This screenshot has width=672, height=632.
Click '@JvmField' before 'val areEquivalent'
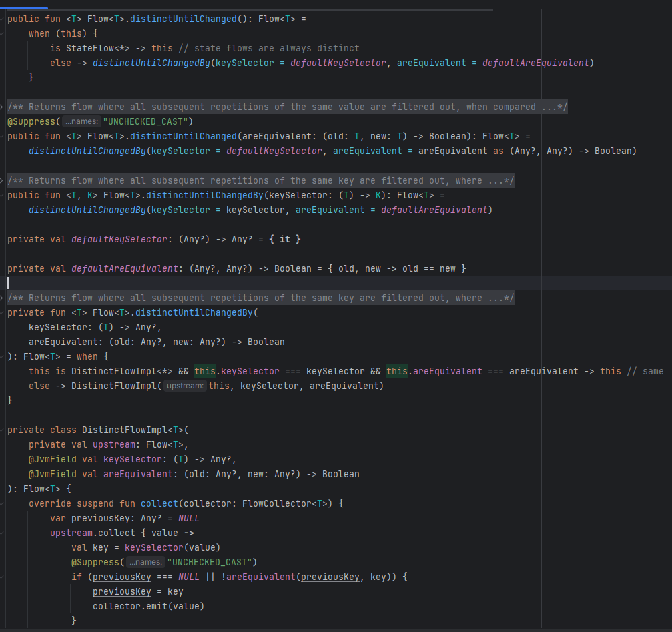coord(52,475)
